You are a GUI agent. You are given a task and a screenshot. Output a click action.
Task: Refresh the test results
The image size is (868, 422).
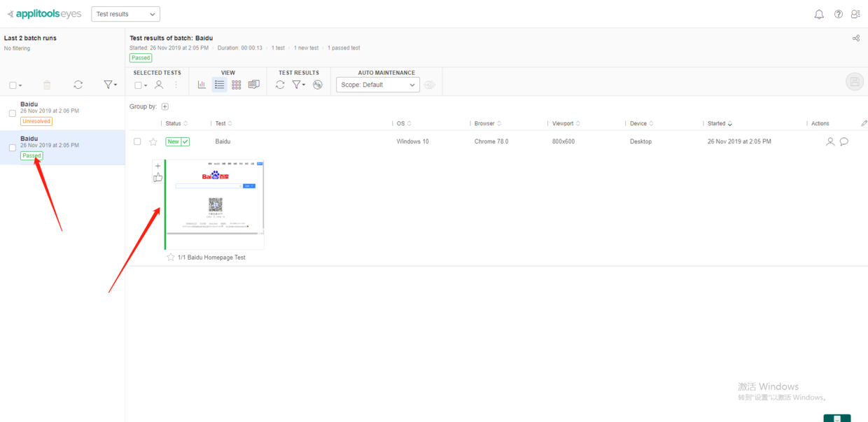[x=280, y=85]
